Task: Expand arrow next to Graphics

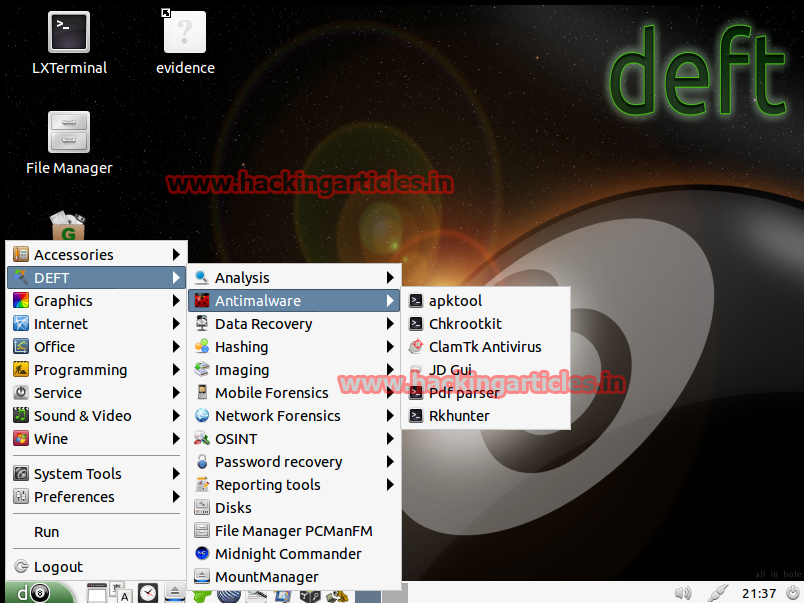Action: click(x=176, y=300)
